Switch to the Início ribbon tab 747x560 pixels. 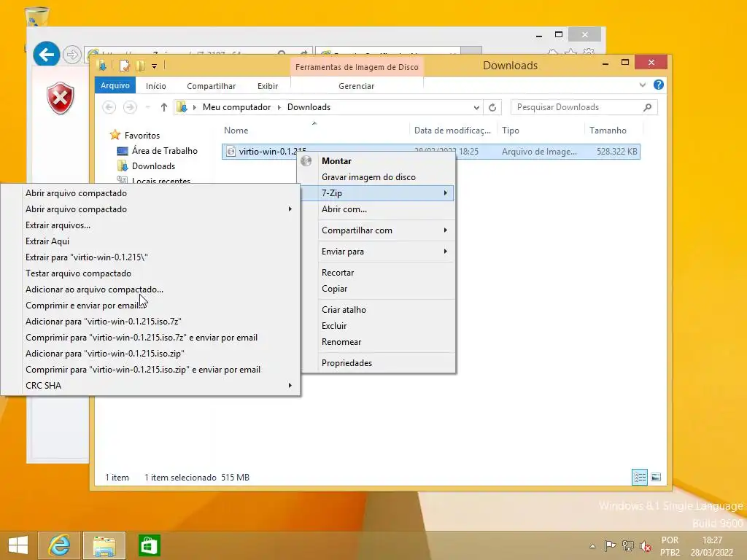pyautogui.click(x=156, y=86)
